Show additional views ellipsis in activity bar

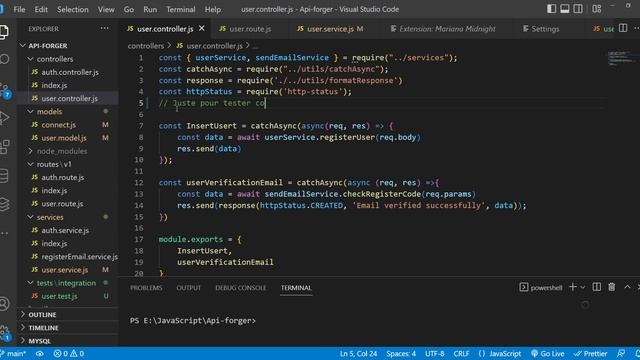coord(4,233)
